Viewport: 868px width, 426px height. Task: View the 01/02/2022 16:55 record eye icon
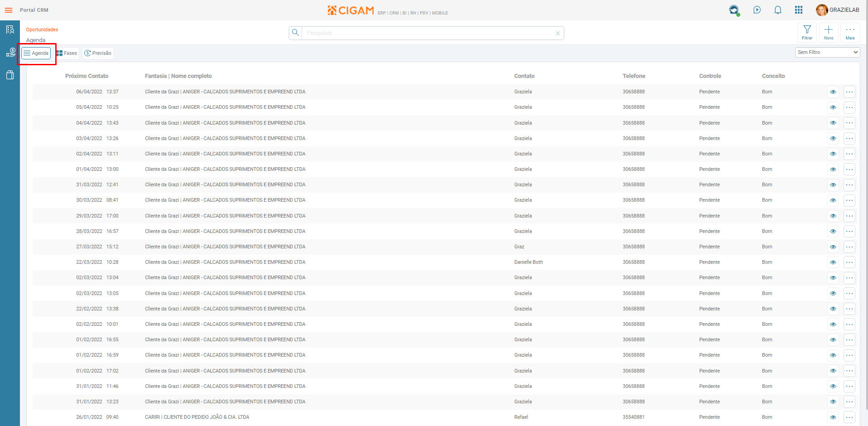click(833, 340)
